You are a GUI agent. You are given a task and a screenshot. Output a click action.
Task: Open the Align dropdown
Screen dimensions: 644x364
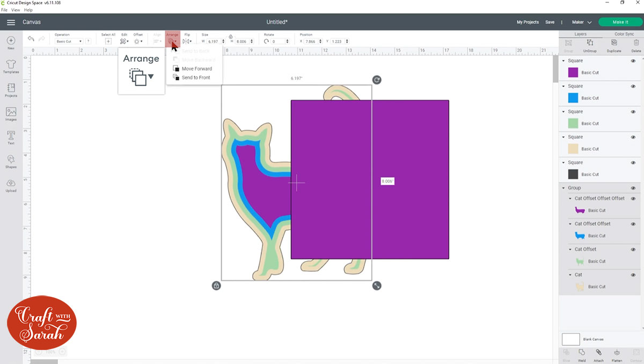pos(157,41)
